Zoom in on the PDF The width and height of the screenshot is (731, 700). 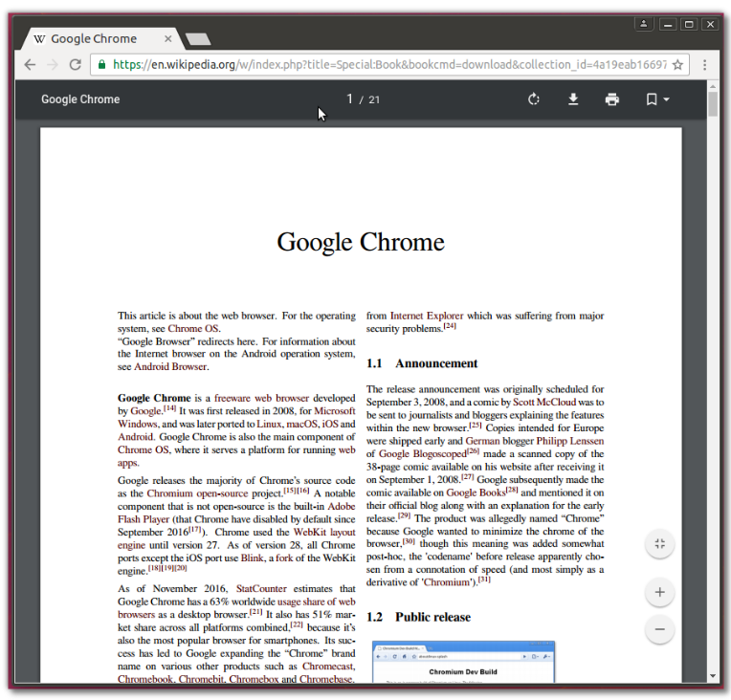click(659, 592)
